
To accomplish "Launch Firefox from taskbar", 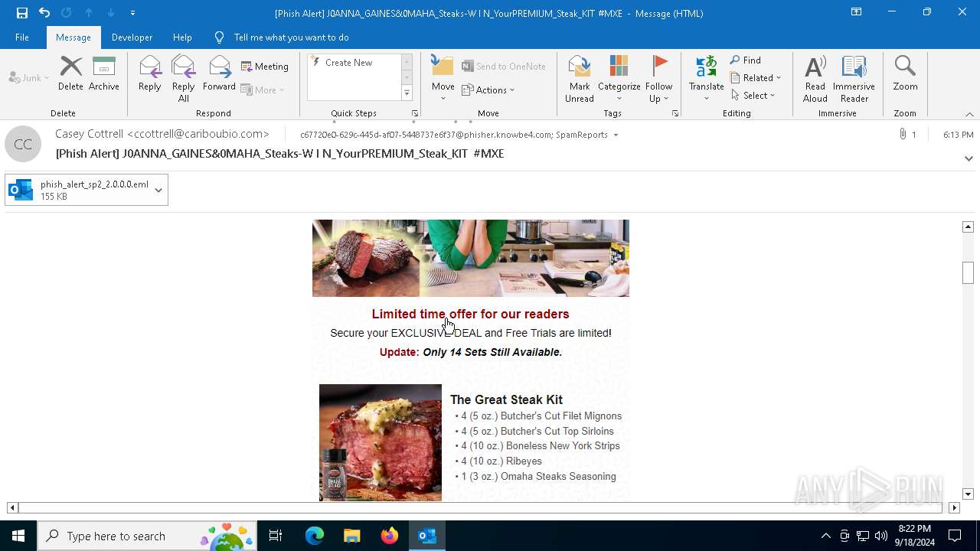I will pyautogui.click(x=390, y=536).
